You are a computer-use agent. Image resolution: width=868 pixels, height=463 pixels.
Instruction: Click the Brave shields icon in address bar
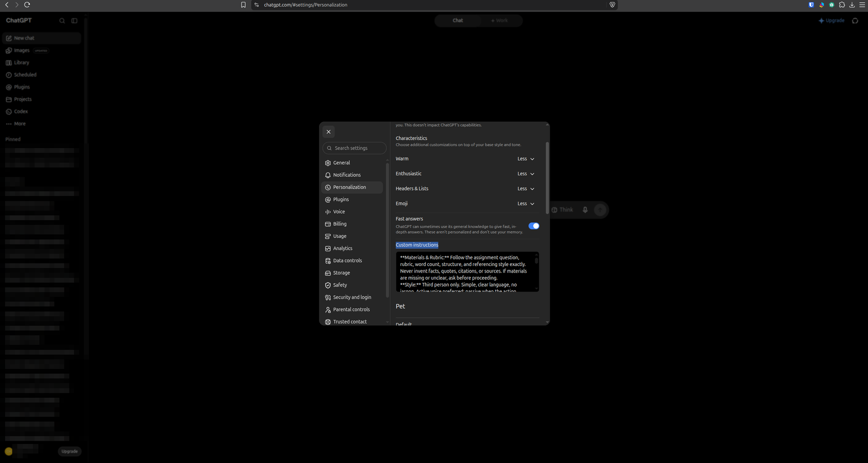coord(612,5)
